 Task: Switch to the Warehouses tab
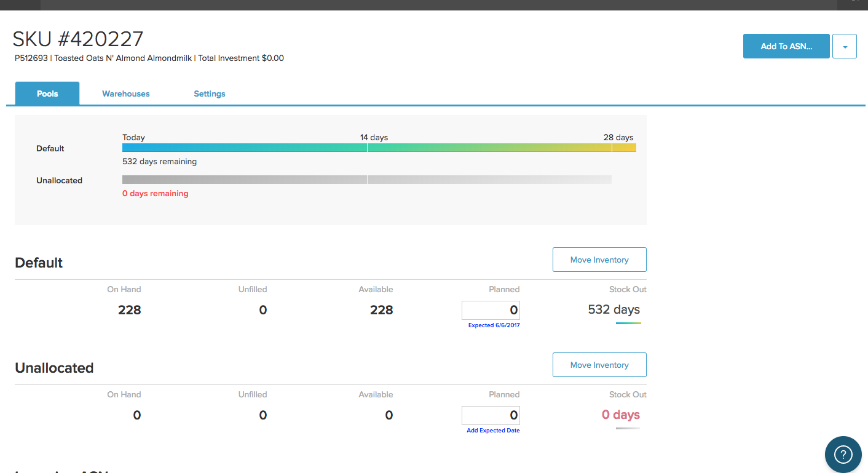[126, 93]
